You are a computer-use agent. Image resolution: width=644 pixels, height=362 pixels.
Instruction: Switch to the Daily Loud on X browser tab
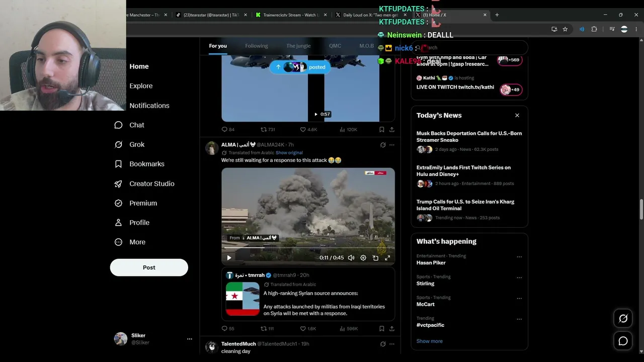371,15
